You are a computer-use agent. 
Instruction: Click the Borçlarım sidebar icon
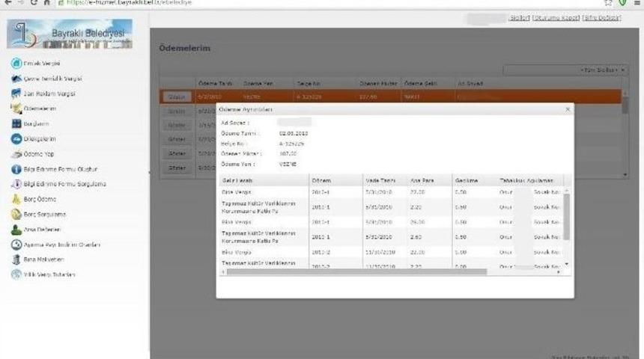point(15,124)
